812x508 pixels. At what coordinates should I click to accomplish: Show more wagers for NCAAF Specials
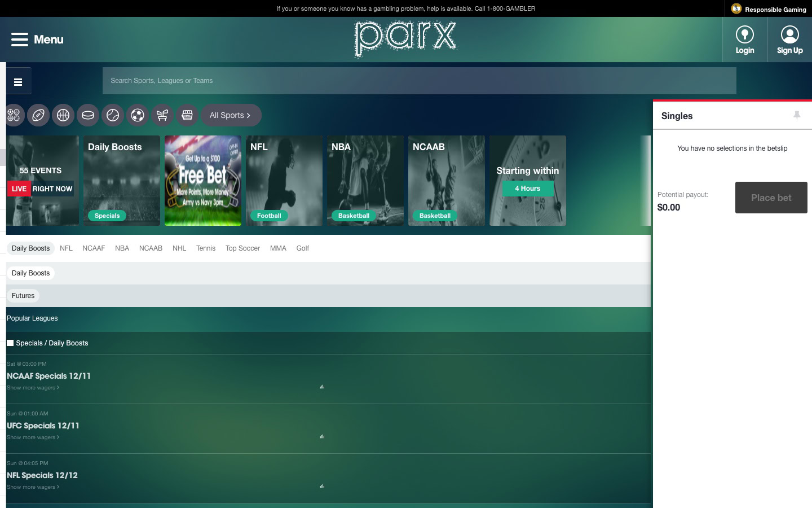click(x=33, y=388)
